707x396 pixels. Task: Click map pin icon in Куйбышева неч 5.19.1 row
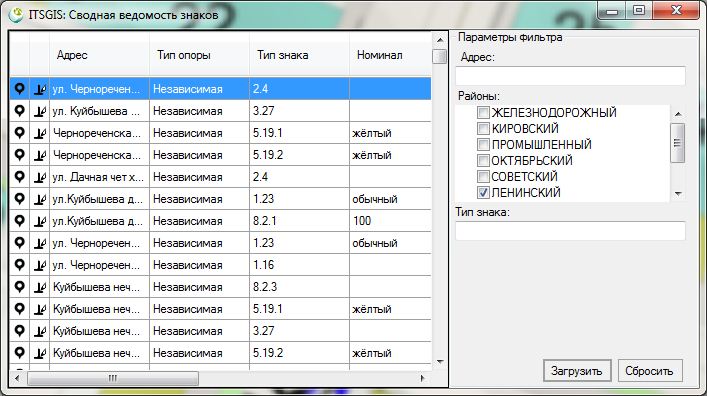19,309
